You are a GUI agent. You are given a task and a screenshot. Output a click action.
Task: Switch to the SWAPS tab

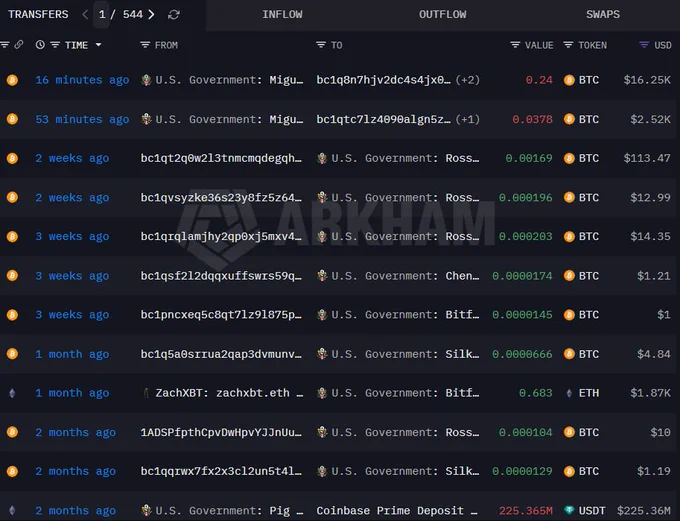(x=603, y=14)
